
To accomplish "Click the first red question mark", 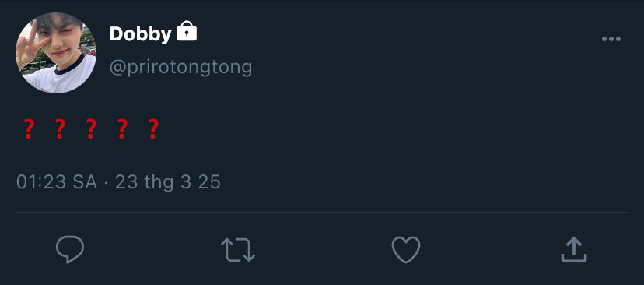I will pyautogui.click(x=28, y=128).
